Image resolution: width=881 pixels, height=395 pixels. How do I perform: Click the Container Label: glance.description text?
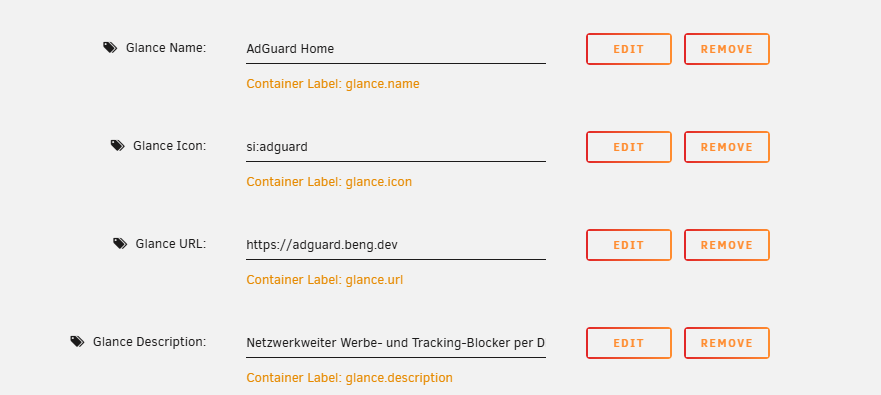point(349,378)
